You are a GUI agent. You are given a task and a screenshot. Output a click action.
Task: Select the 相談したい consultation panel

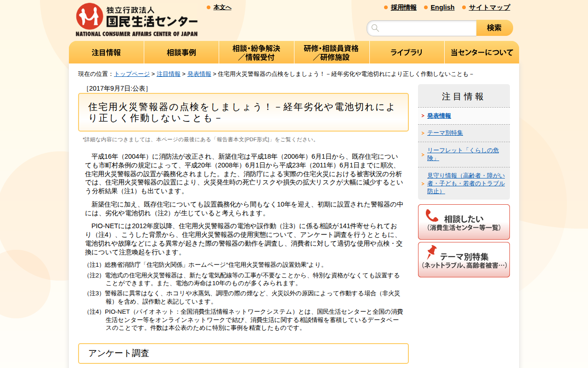(463, 222)
